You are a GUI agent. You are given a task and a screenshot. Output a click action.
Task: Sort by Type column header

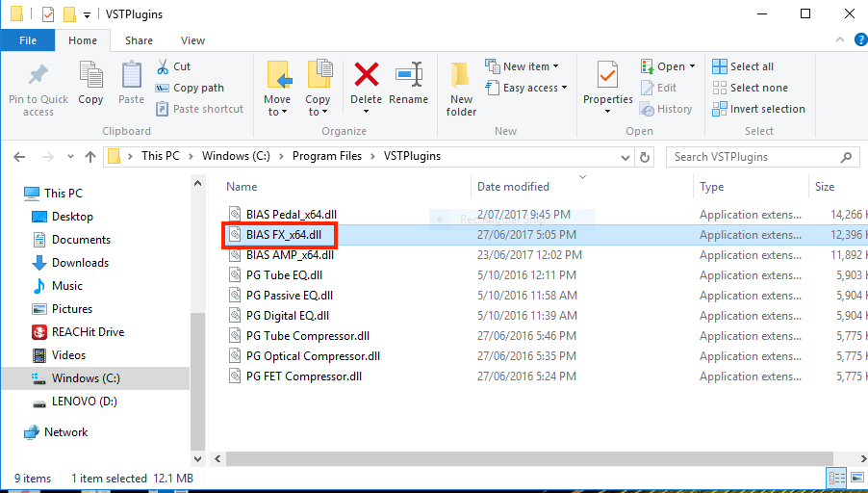pos(711,187)
